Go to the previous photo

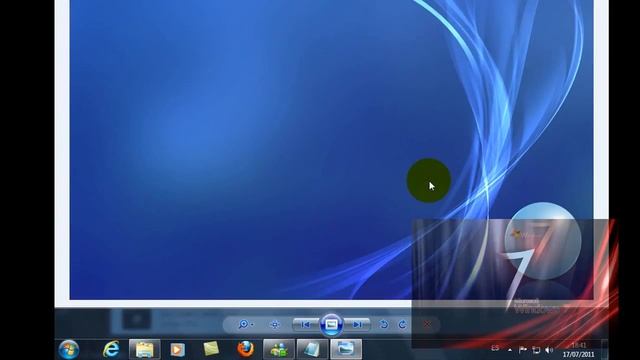[305, 324]
